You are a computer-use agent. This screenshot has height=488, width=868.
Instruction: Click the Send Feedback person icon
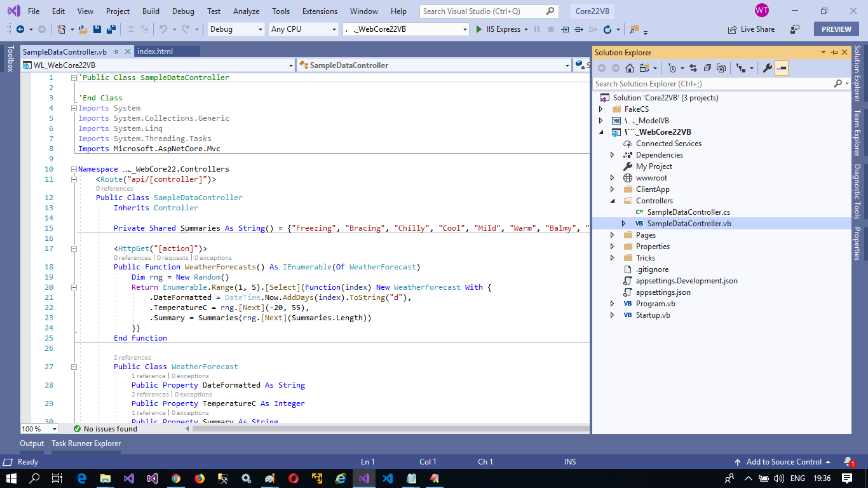pyautogui.click(x=795, y=29)
